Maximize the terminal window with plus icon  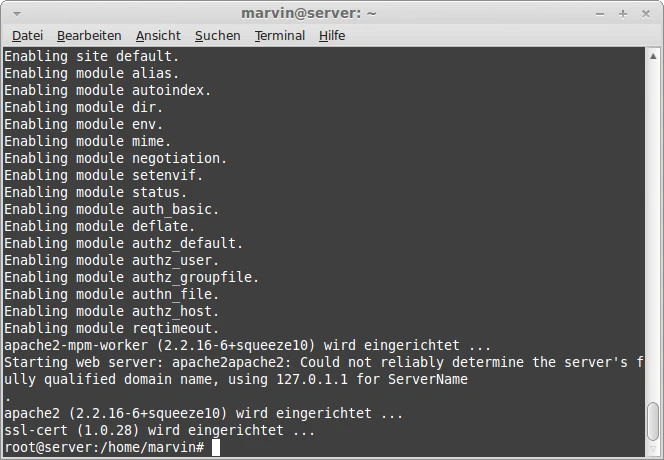622,14
